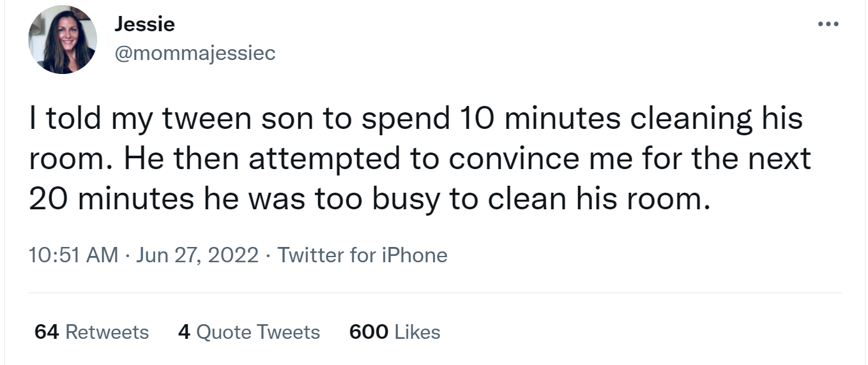The height and width of the screenshot is (365, 868).
Task: Click the first line of tweet text
Action: 415,119
